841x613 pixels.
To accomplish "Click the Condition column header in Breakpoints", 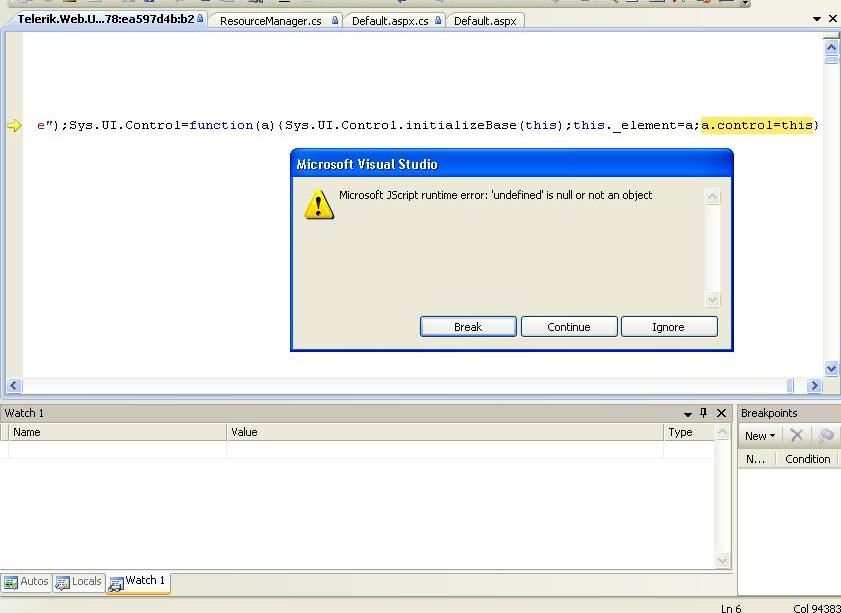I will click(807, 459).
